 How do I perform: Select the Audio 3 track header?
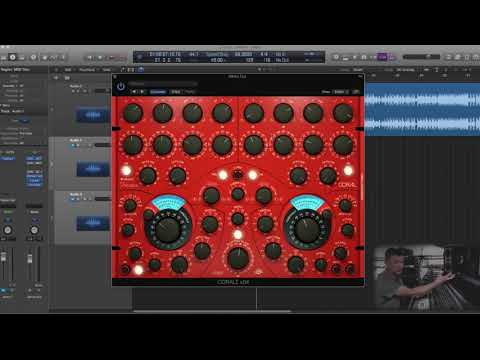point(80,217)
